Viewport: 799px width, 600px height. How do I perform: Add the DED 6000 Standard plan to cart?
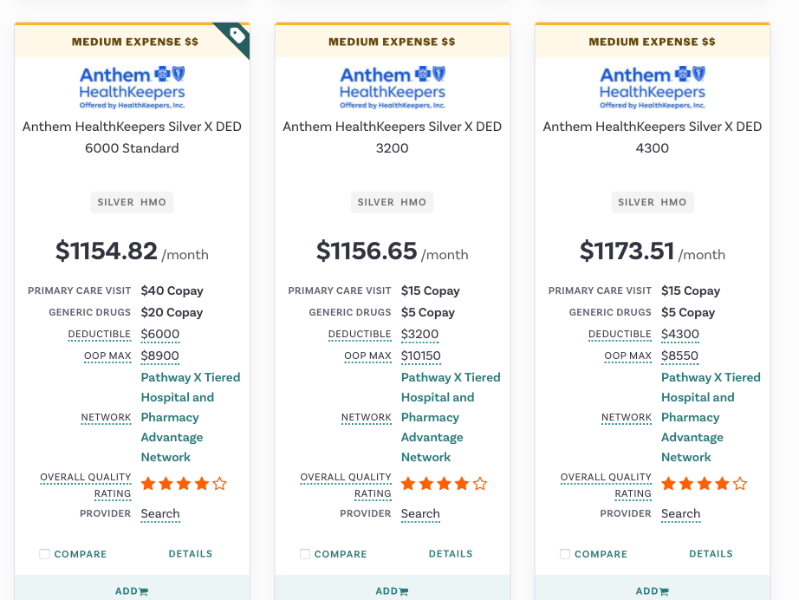131,591
